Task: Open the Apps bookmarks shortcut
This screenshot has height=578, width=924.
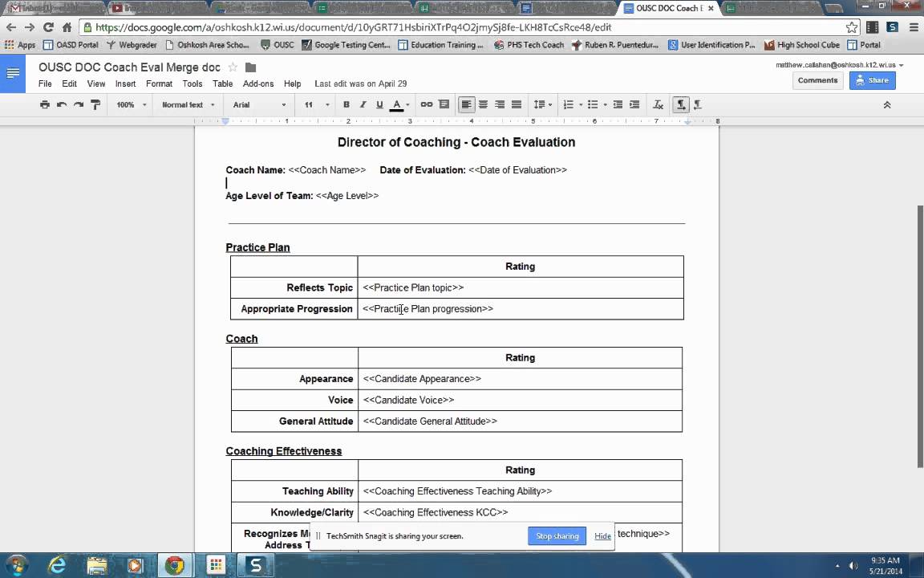Action: point(20,45)
